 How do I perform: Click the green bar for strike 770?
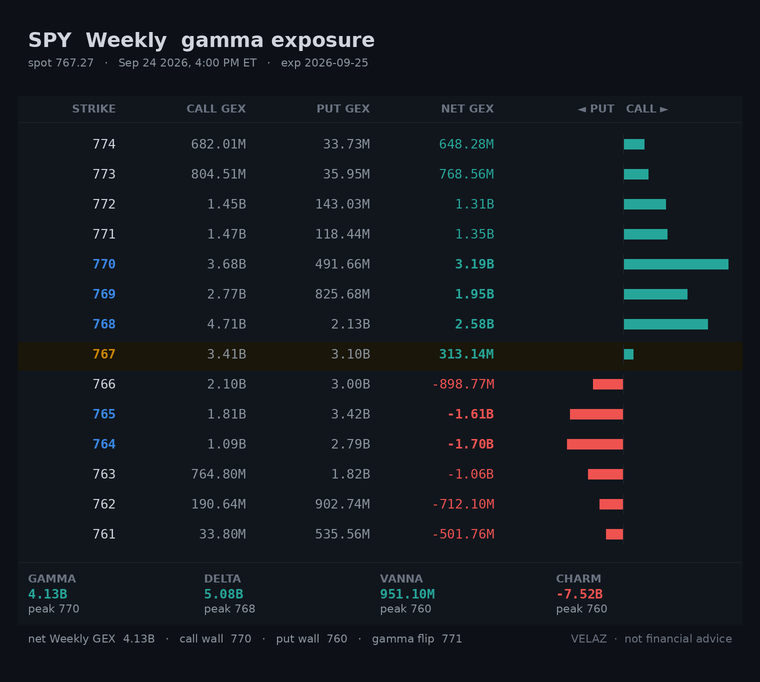676,264
